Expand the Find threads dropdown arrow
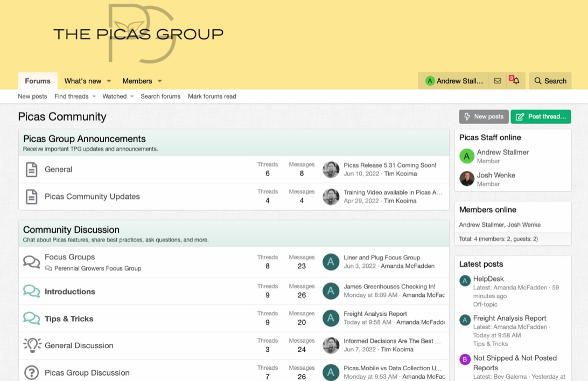Image resolution: width=588 pixels, height=381 pixels. (x=94, y=96)
